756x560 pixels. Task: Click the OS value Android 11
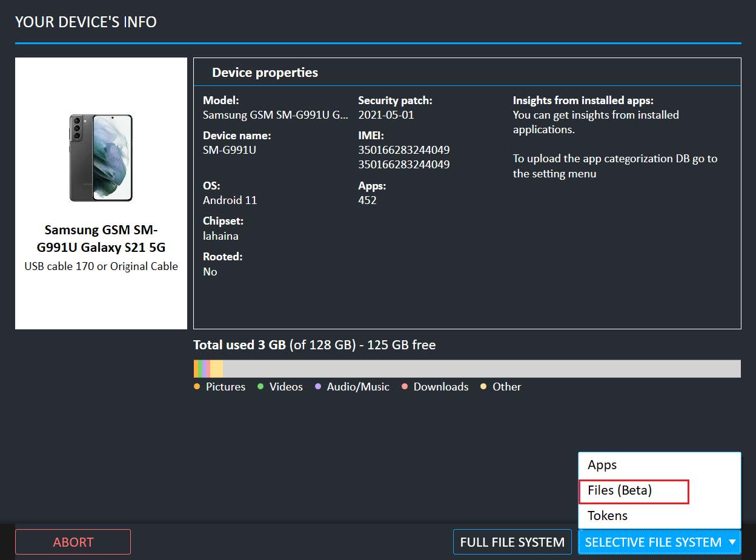click(x=230, y=200)
